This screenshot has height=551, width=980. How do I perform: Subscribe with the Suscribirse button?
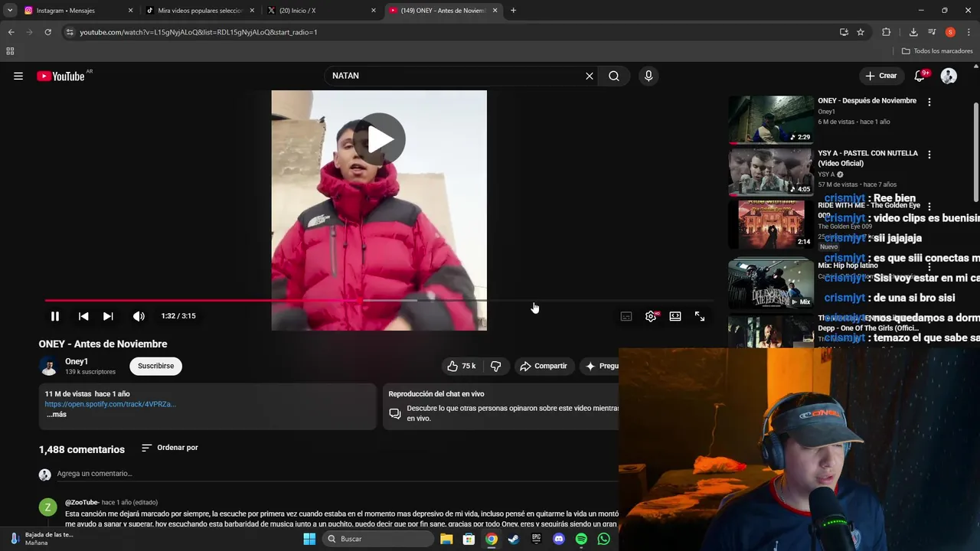point(155,366)
